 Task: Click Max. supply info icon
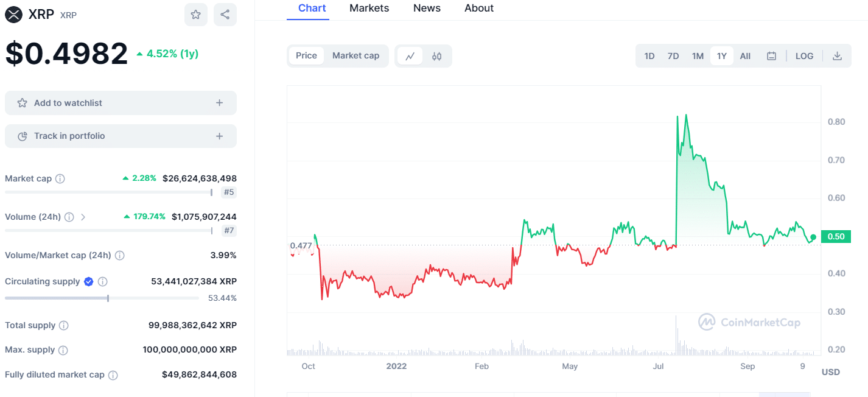click(x=63, y=350)
